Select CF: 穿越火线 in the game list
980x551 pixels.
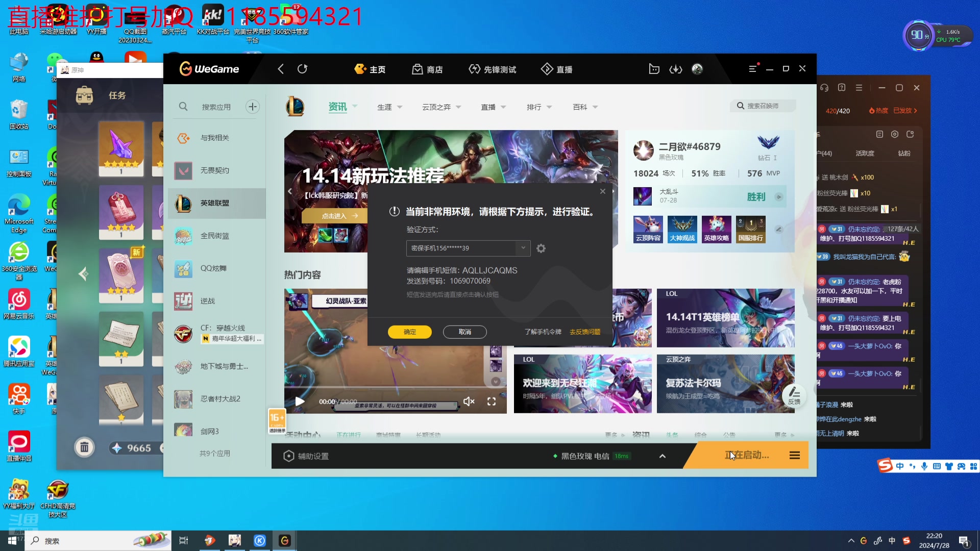[217, 333]
